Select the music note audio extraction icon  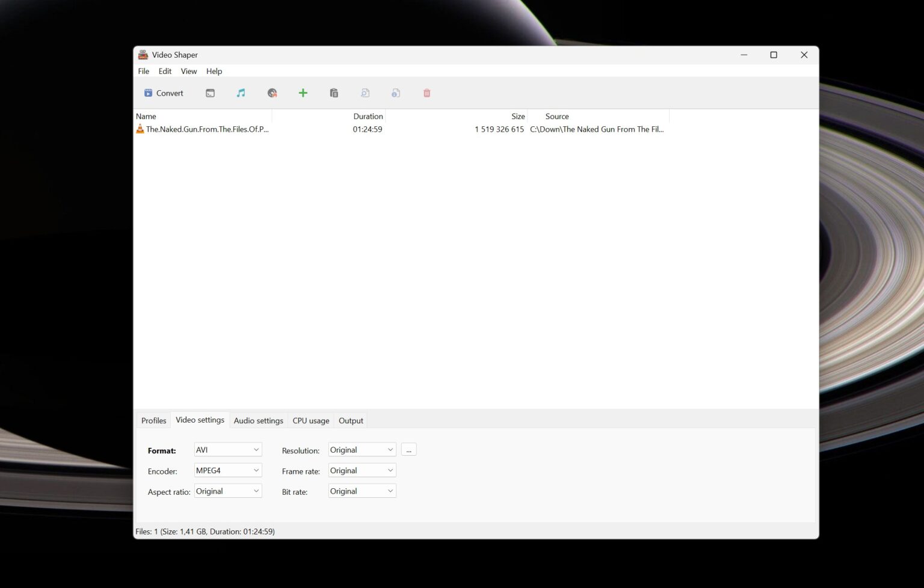coord(241,93)
